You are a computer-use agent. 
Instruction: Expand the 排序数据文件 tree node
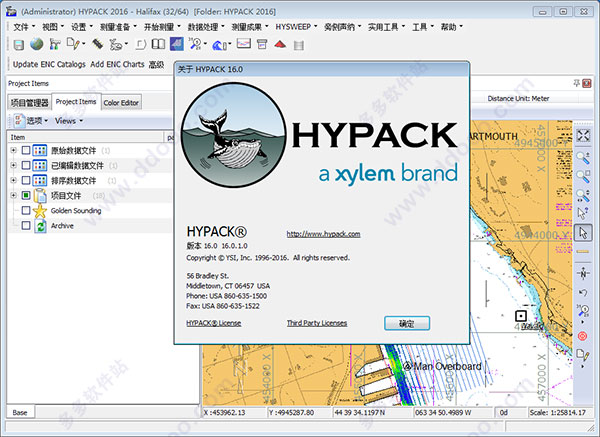(x=13, y=180)
